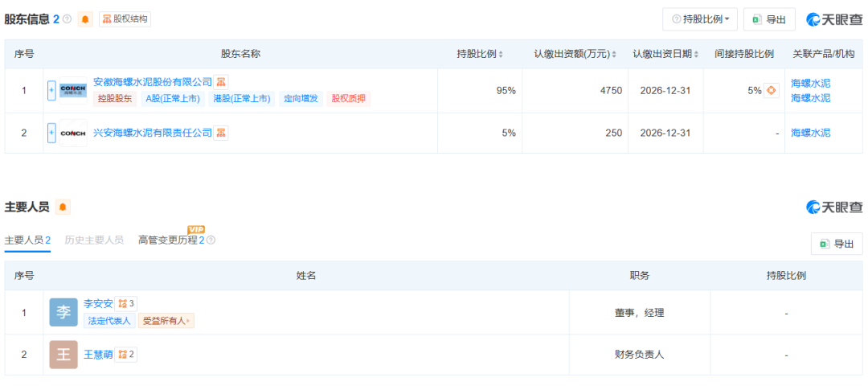Click the relation badge 2 beside 王慧萌
This screenshot has height=390, width=868.
pos(125,355)
